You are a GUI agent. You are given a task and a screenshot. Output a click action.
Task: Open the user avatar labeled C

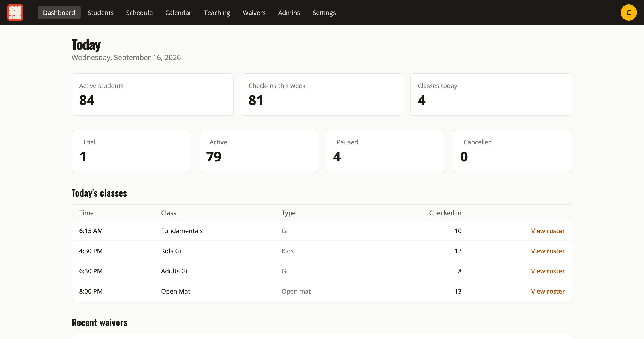[x=629, y=13]
